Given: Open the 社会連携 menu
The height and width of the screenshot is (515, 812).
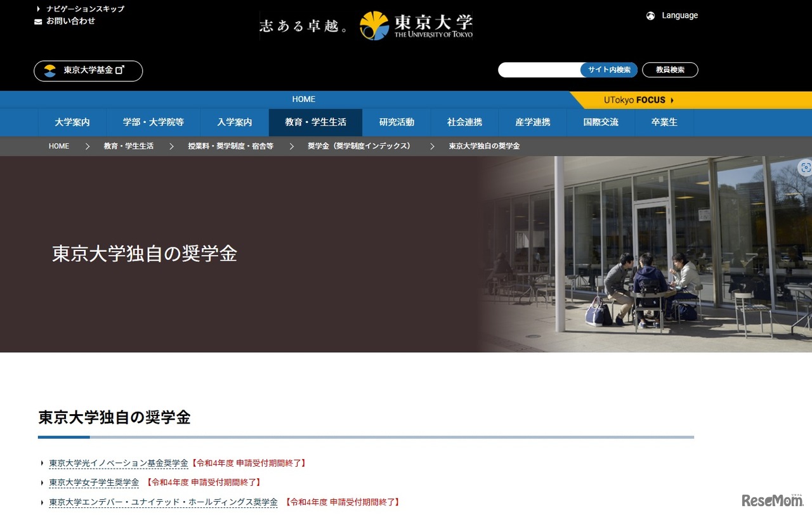Looking at the screenshot, I should coord(465,122).
